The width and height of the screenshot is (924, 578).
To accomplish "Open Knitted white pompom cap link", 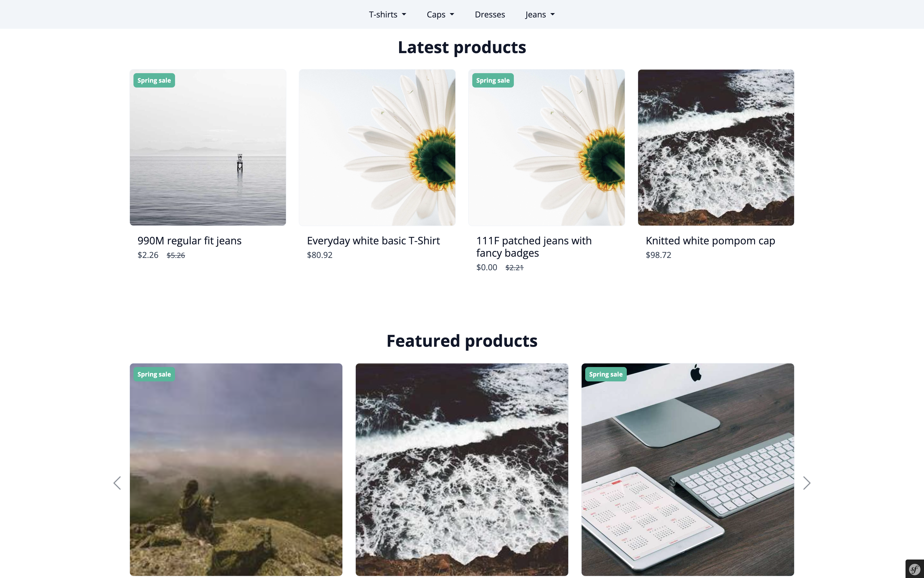I will click(x=710, y=240).
